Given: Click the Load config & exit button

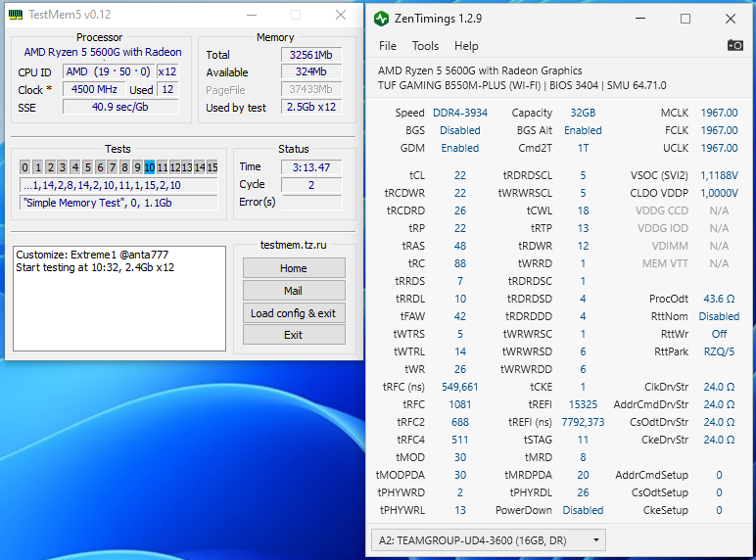Looking at the screenshot, I should coord(293,313).
